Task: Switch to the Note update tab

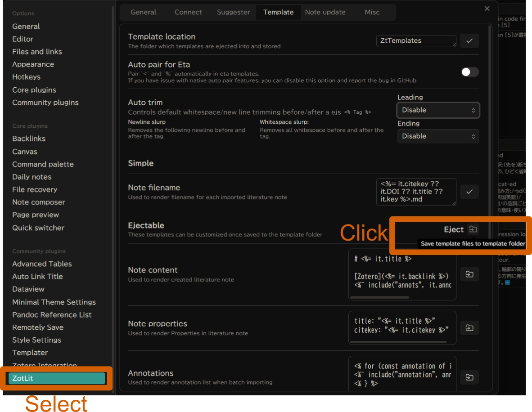Action: tap(325, 12)
